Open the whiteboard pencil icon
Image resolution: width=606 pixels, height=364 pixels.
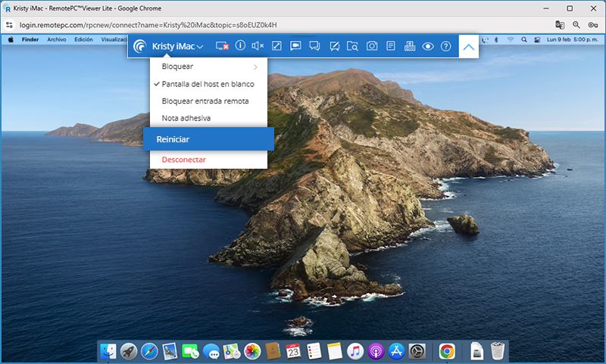click(x=334, y=46)
